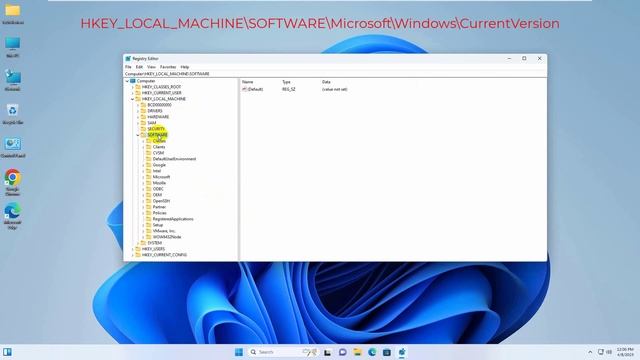Open the Recycle Bin desktop icon
The image size is (640, 360).
point(13,113)
